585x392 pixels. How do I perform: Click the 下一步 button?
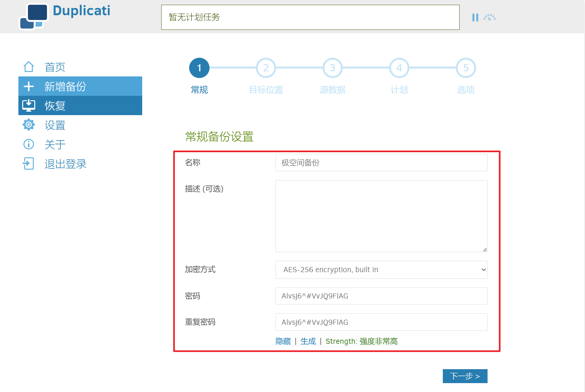point(465,376)
